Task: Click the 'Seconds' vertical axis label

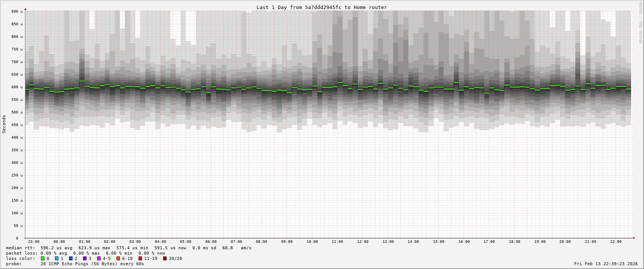Action: point(4,124)
